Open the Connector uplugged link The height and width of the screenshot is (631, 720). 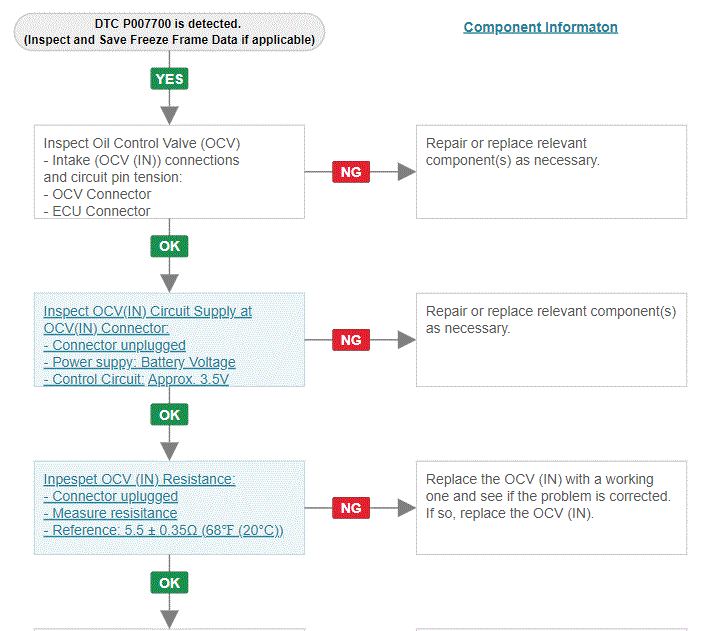click(x=111, y=496)
